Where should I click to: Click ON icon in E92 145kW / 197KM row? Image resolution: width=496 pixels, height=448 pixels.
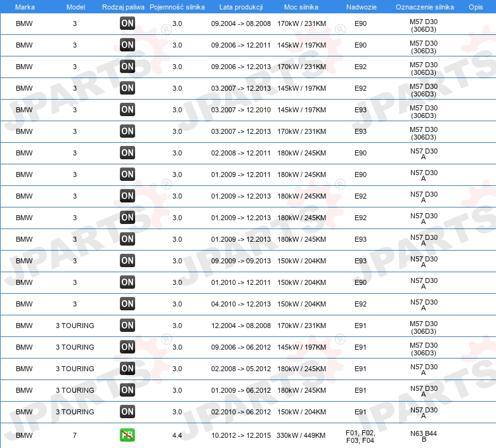(x=127, y=88)
